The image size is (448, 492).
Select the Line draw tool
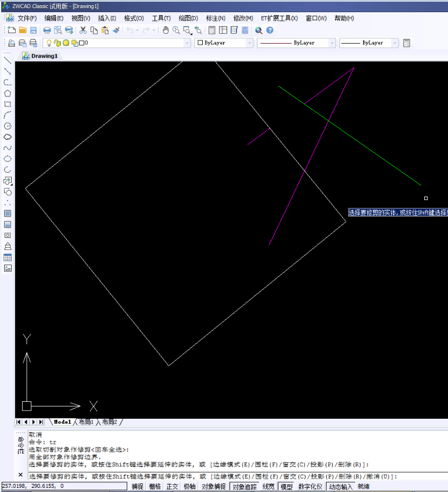(x=8, y=60)
